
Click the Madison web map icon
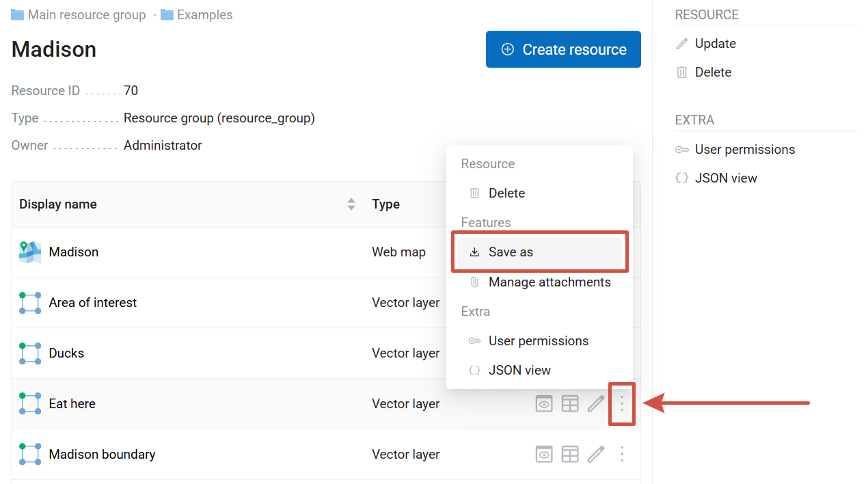[x=30, y=252]
